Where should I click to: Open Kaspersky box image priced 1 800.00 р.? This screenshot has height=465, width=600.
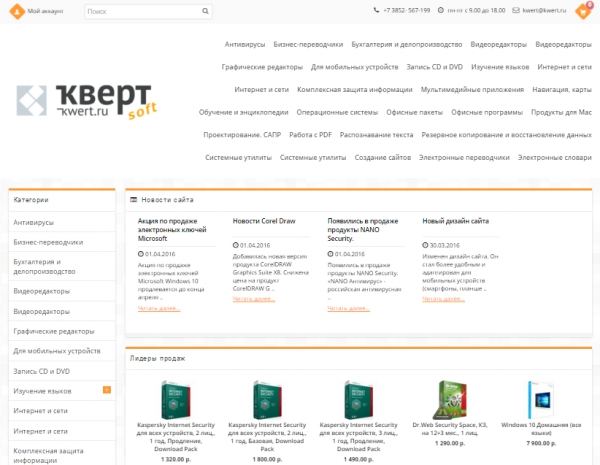[267, 400]
